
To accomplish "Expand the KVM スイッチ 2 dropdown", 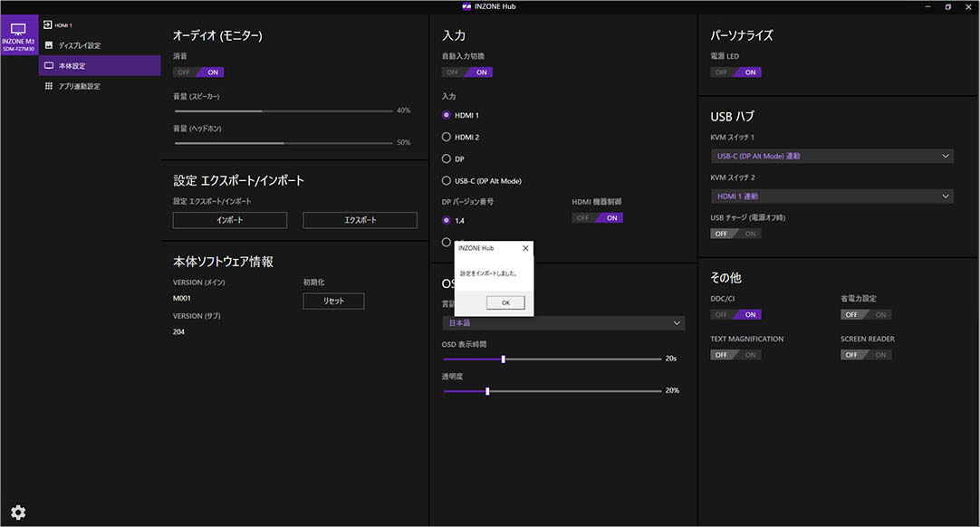I will tap(831, 196).
